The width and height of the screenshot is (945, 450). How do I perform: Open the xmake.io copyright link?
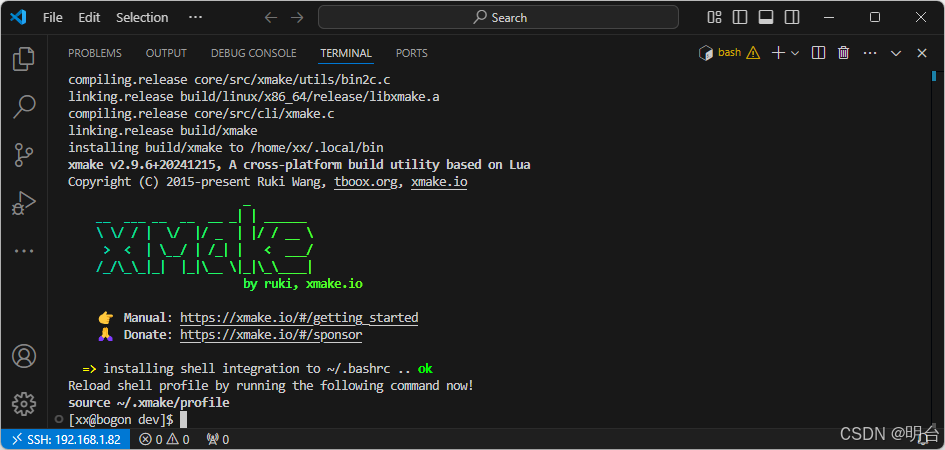(439, 182)
